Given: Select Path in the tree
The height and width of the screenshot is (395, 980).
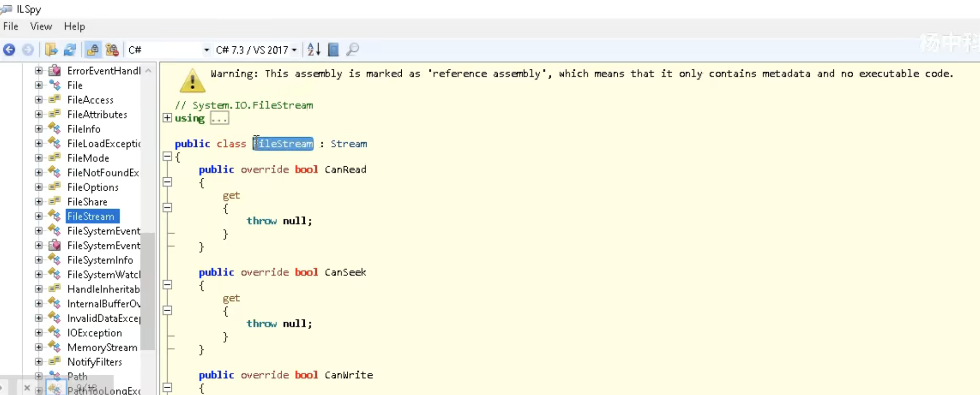Looking at the screenshot, I should [x=77, y=376].
